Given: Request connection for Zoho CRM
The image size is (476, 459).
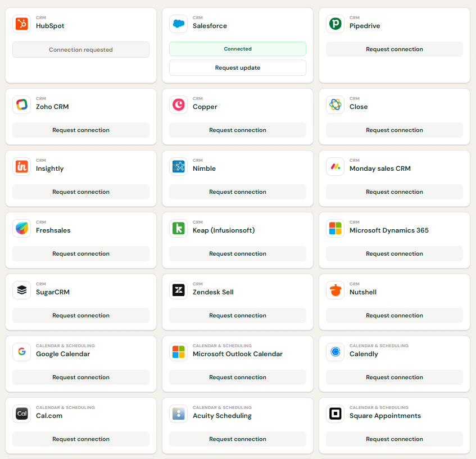Looking at the screenshot, I should [81, 130].
